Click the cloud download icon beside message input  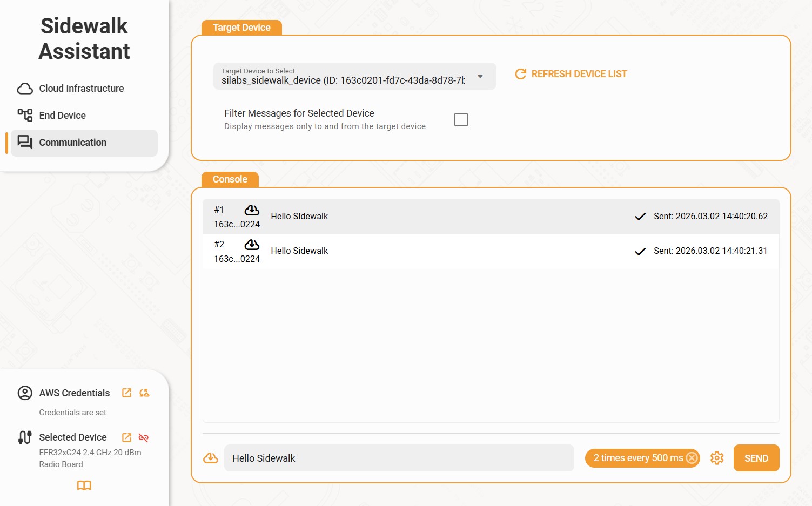click(211, 458)
